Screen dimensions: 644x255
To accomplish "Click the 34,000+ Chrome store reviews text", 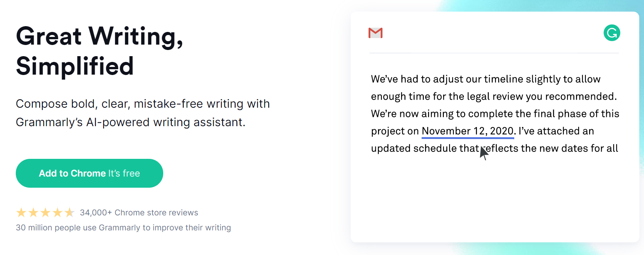I will (x=139, y=213).
